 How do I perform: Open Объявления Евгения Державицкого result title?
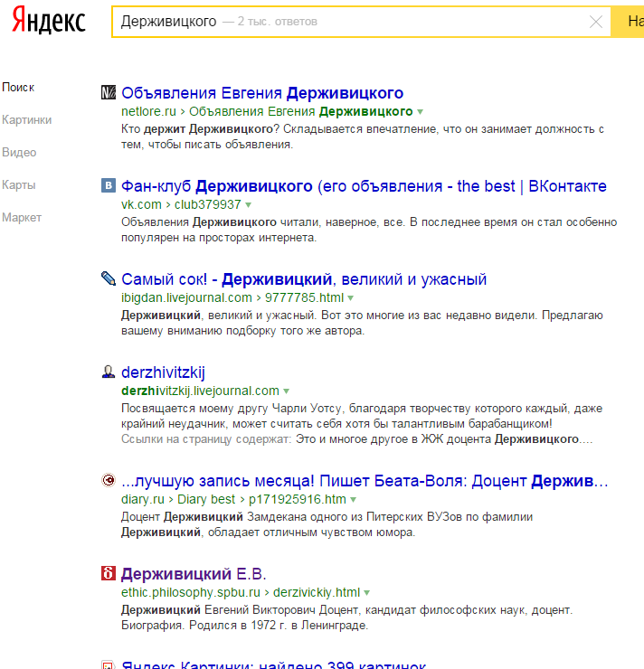point(262,93)
